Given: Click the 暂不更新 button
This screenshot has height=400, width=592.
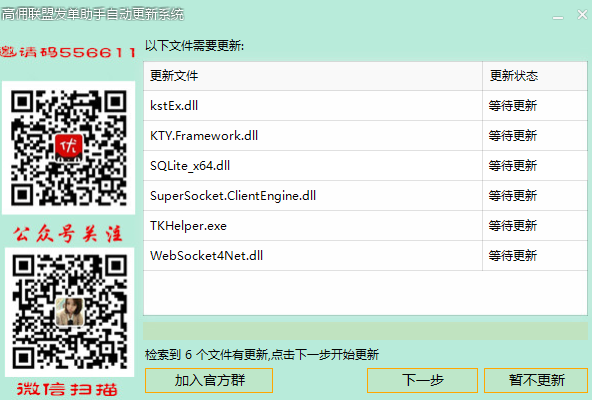Looking at the screenshot, I should coord(536,380).
